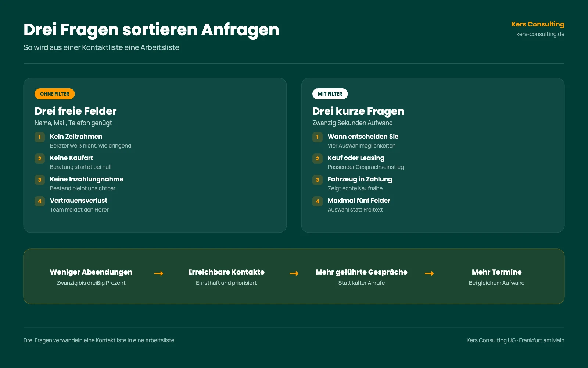Click number badge 2 beside "Kauf oder Leasing"
Screen dimensions: 588x368
pos(318,159)
